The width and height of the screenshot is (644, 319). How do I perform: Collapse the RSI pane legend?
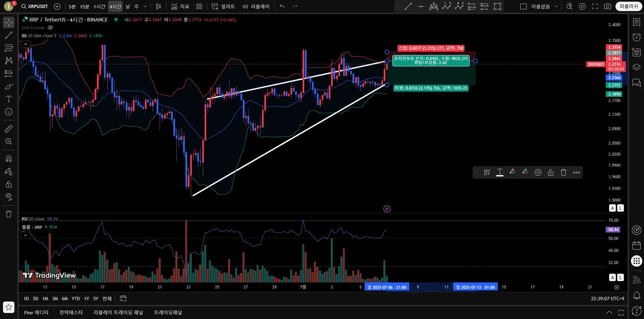tap(25, 235)
